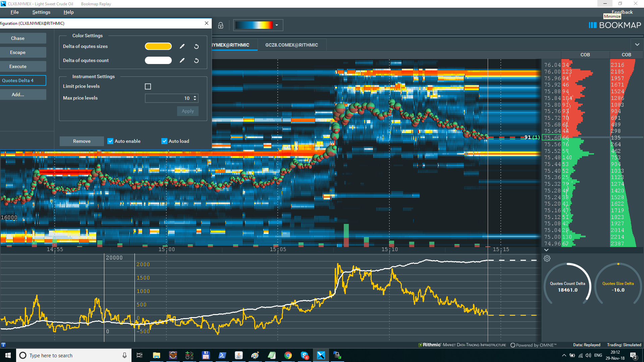The image size is (644, 362).
Task: Uncheck the Auto load checkbox
Action: click(164, 141)
